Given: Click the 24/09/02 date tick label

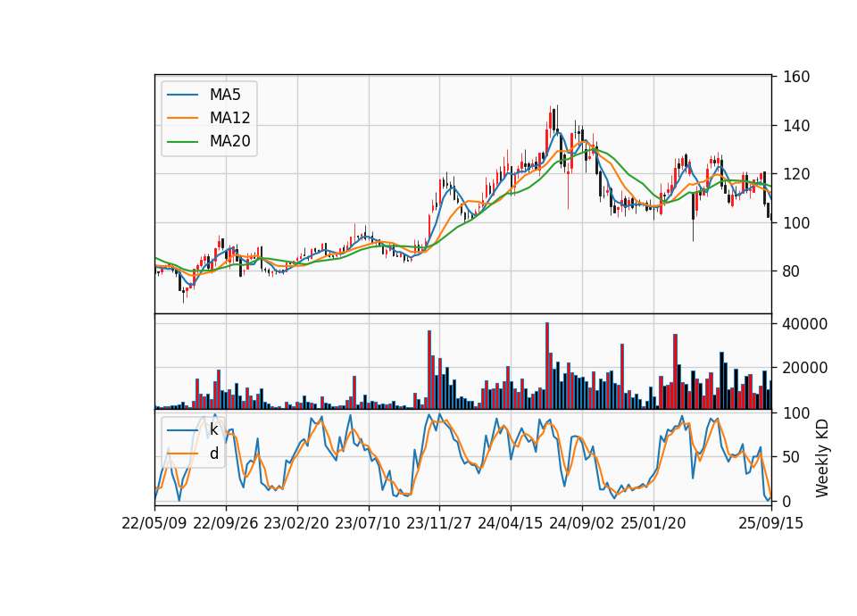Looking at the screenshot, I should pos(581,523).
